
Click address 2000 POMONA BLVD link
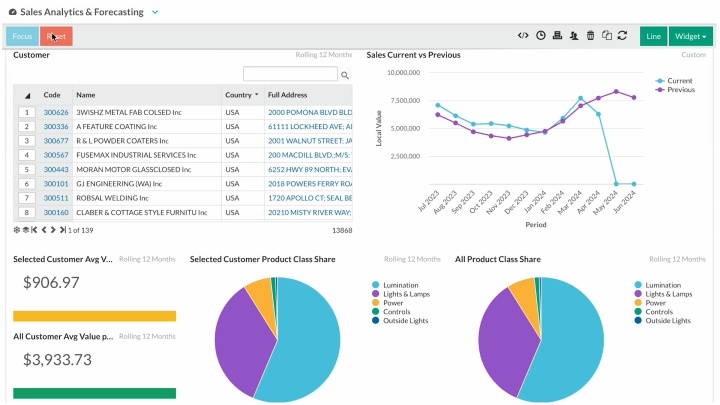[310, 112]
